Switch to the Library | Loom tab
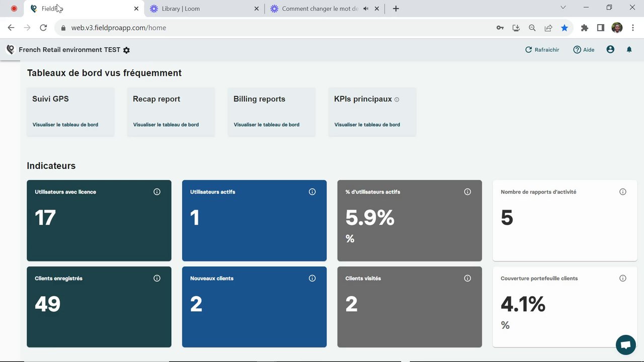644x362 pixels. [x=204, y=9]
